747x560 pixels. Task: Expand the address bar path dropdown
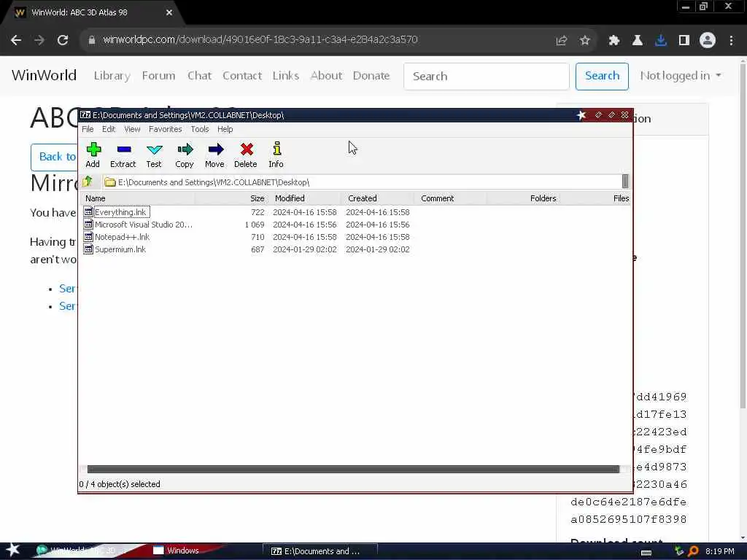point(625,182)
